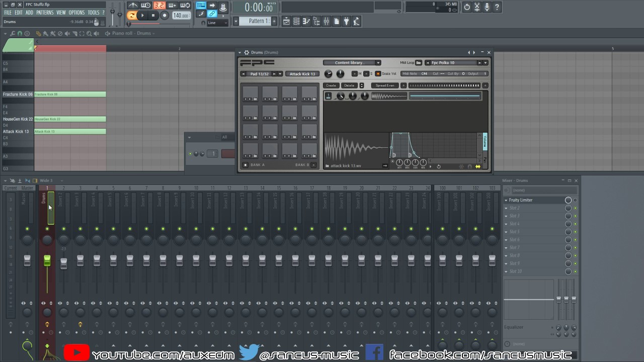Open the FILE menu
644x362 pixels.
coord(8,13)
